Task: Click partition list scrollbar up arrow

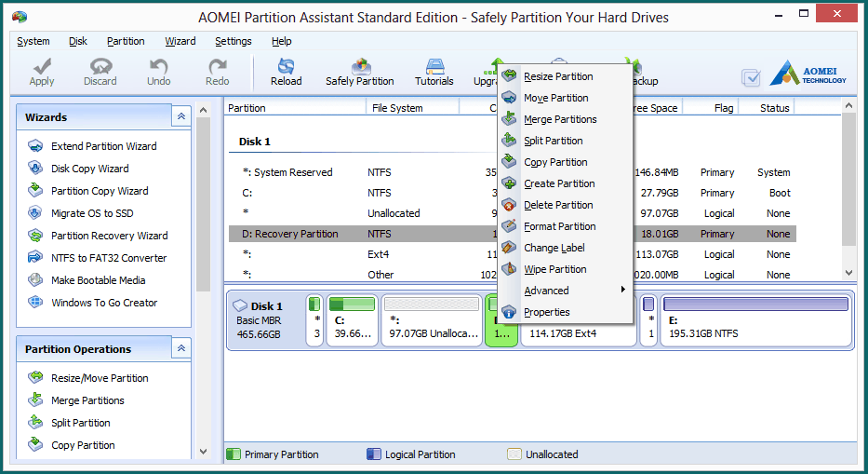Action: (x=848, y=105)
